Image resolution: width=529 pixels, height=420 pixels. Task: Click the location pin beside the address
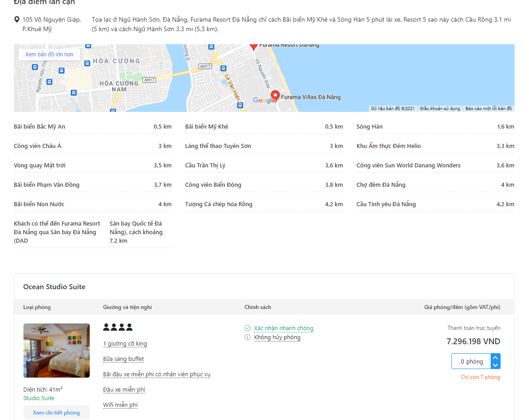click(x=17, y=19)
